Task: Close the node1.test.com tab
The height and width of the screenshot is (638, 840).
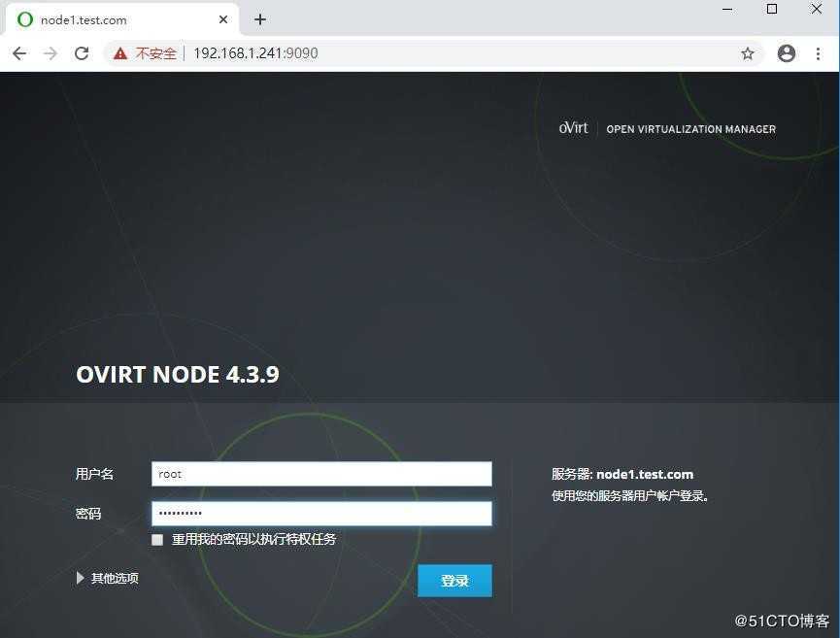Action: [x=223, y=19]
